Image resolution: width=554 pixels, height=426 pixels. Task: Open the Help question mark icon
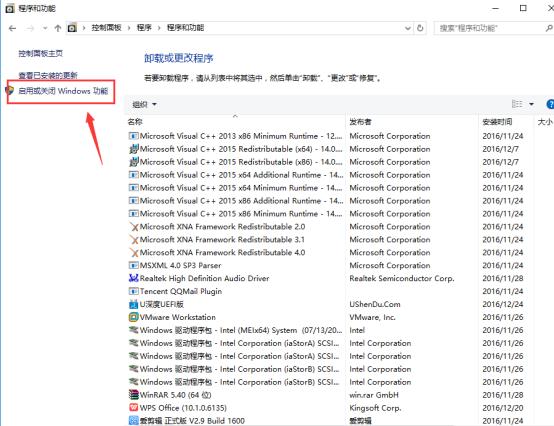(550, 104)
